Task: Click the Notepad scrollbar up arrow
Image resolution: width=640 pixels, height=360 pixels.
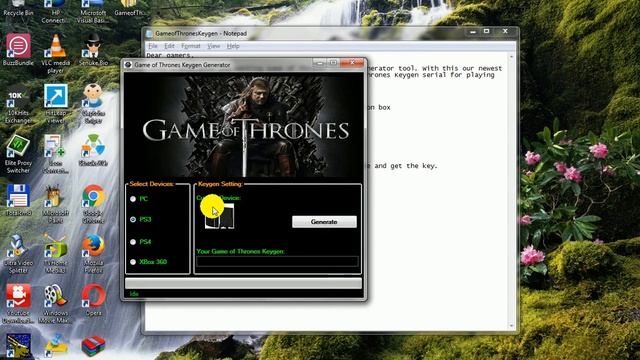Action: [512, 56]
